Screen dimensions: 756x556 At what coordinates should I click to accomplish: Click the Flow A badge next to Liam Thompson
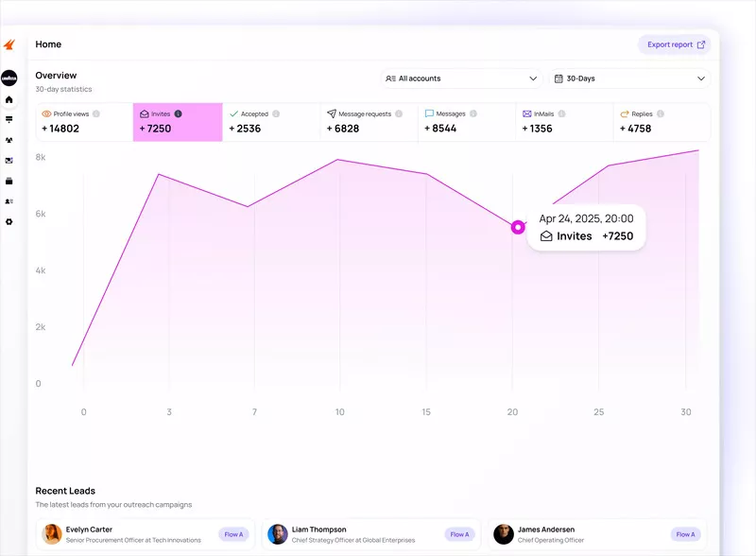coord(460,534)
